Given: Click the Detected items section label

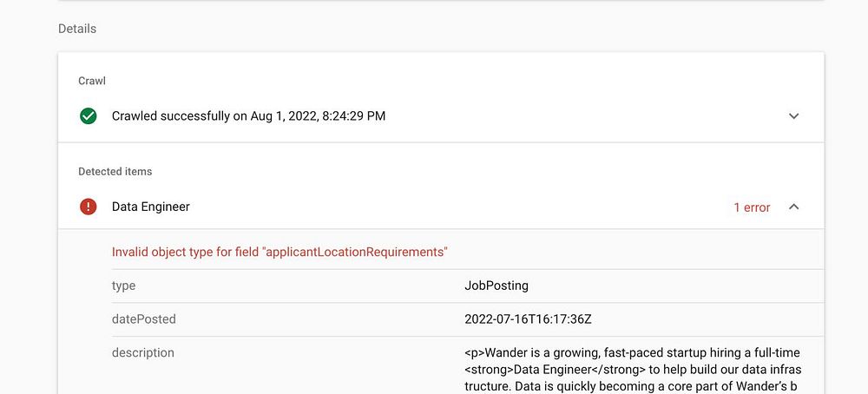Looking at the screenshot, I should (115, 172).
